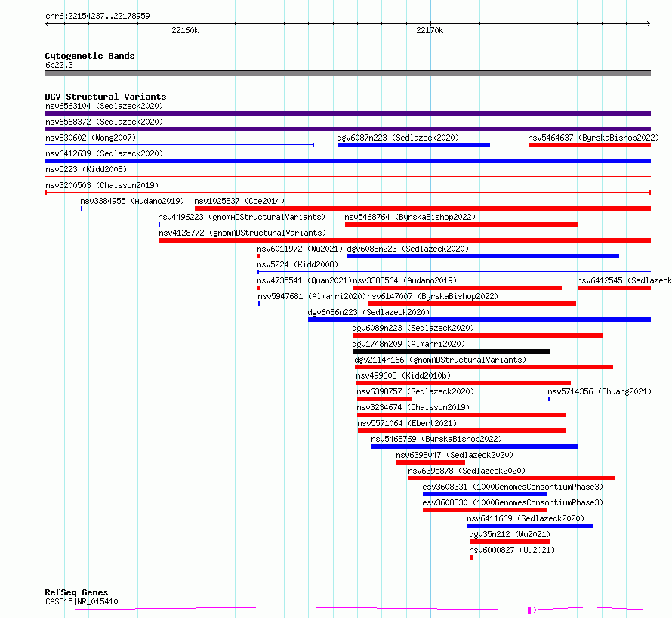Click nsv499608 (Kidd2010b) label
The width and height of the screenshot is (672, 618).
pyautogui.click(x=403, y=375)
